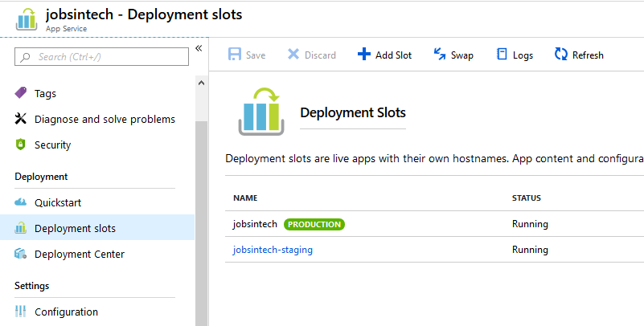The height and width of the screenshot is (326, 644).
Task: Click the Swap arrows icon
Action: click(x=440, y=54)
